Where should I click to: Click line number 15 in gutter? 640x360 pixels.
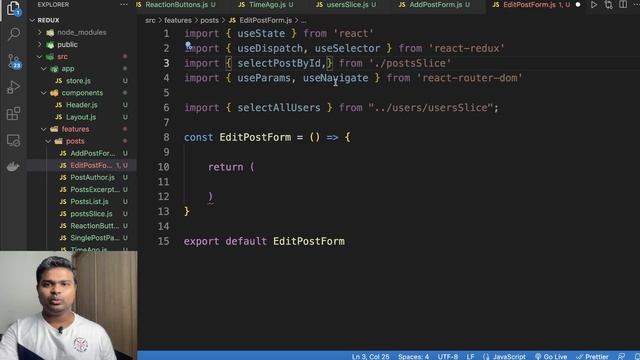tap(164, 241)
